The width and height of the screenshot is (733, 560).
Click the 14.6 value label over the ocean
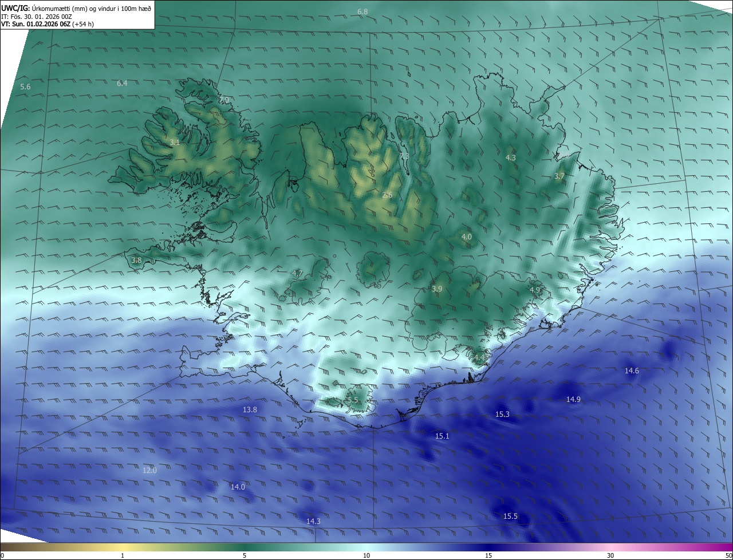[632, 370]
